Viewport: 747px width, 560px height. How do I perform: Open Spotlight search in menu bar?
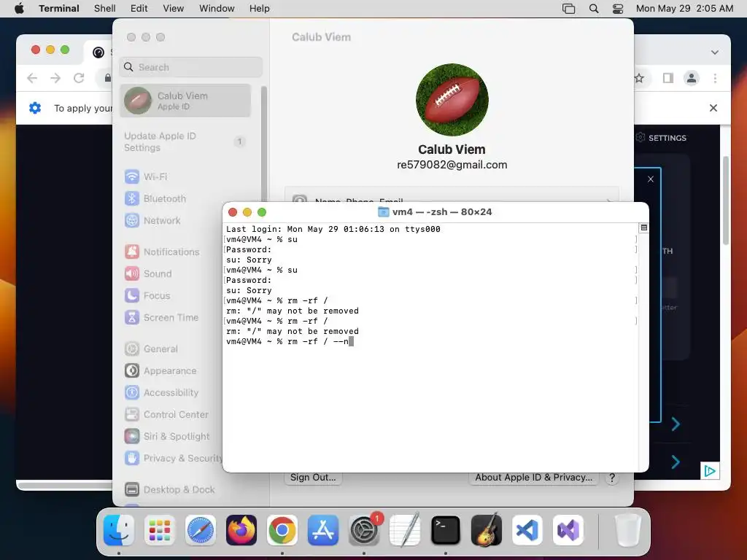[594, 9]
